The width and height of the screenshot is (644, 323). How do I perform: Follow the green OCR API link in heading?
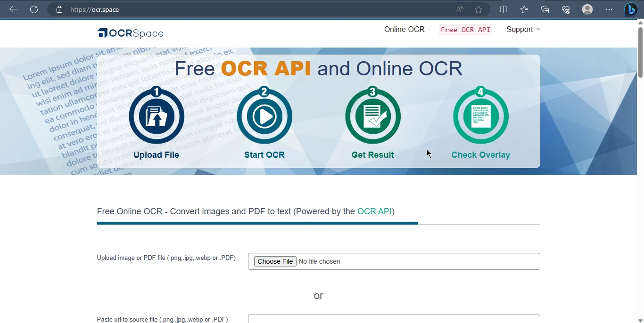pyautogui.click(x=374, y=211)
